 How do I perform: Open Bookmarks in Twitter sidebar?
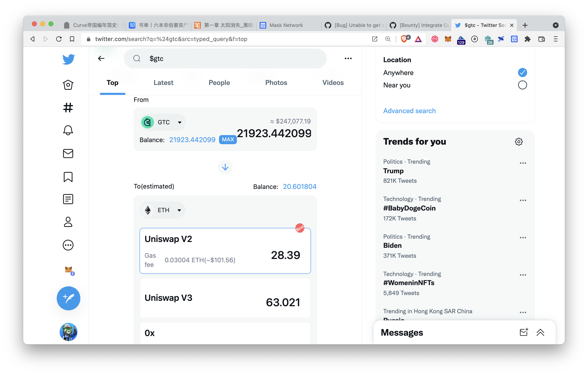(x=68, y=177)
